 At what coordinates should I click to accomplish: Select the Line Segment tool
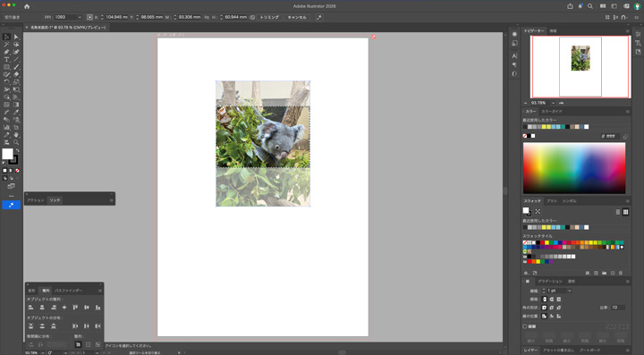[16, 60]
